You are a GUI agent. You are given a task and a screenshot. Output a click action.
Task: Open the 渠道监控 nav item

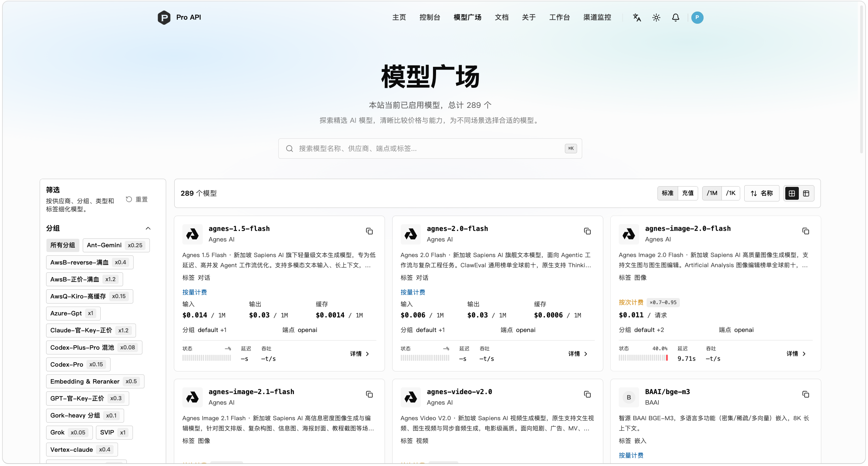597,17
